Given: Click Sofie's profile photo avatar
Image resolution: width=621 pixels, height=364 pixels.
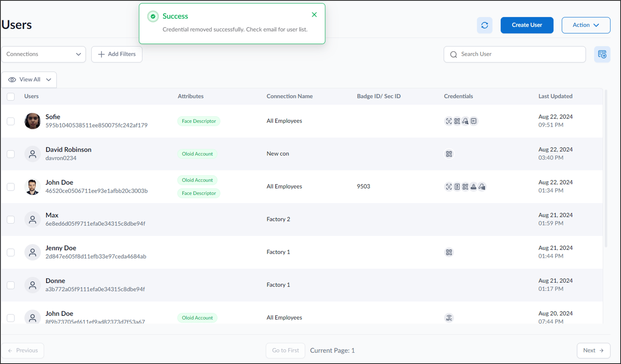Looking at the screenshot, I should point(33,121).
